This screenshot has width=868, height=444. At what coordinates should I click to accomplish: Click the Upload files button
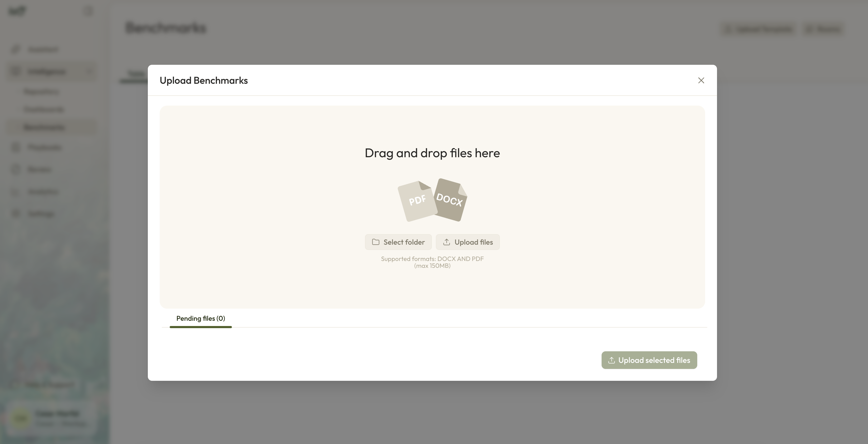coord(467,242)
